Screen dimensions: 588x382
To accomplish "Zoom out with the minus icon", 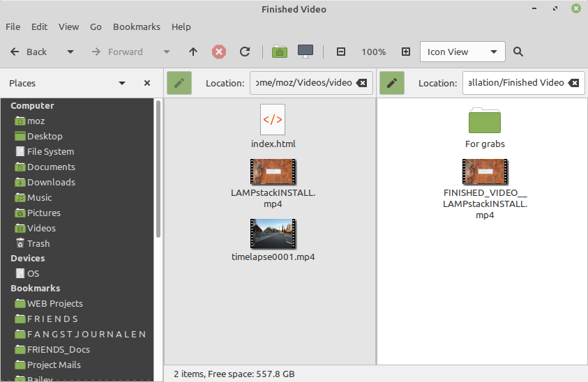I will click(x=341, y=52).
